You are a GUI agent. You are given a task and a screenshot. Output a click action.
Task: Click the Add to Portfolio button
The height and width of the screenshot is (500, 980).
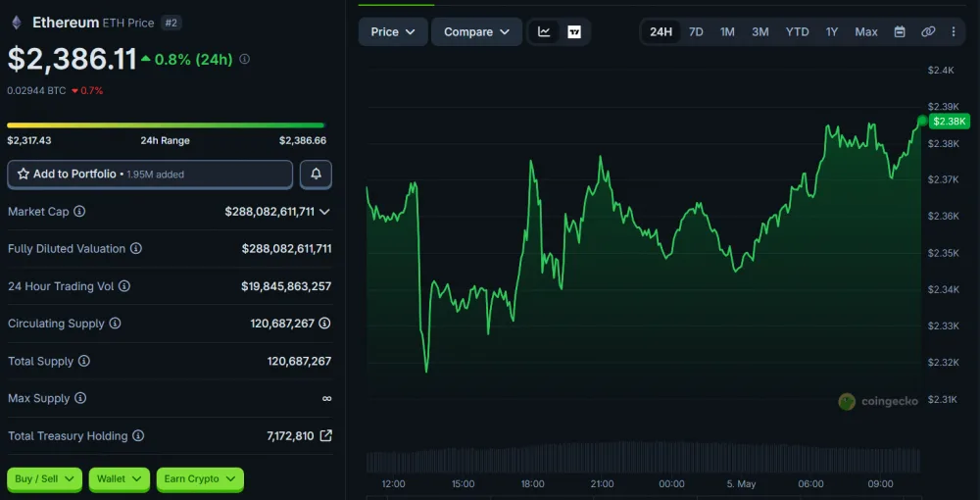coord(150,175)
